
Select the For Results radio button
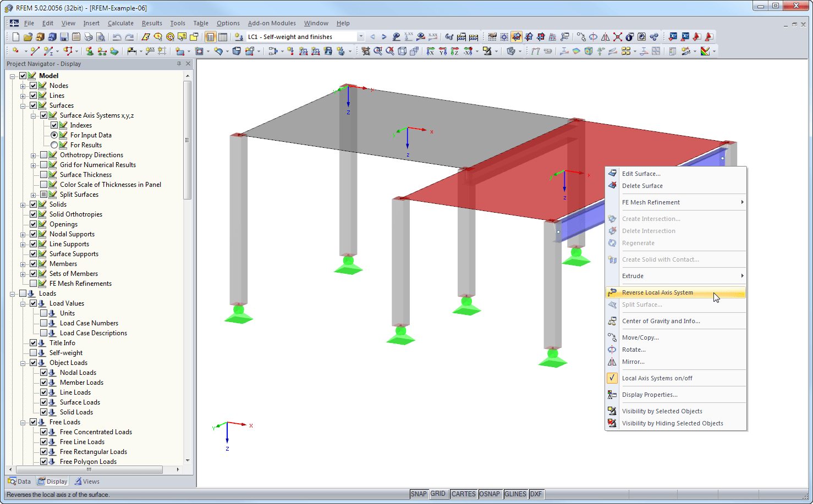point(54,145)
